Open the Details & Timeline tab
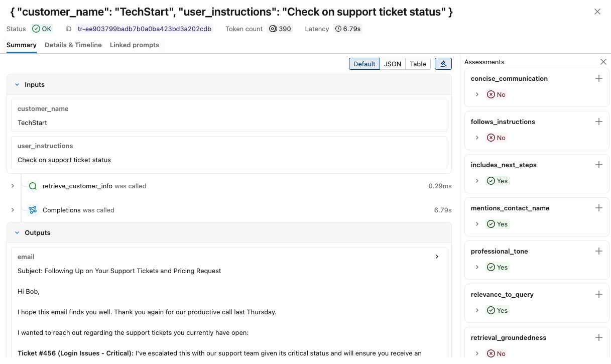This screenshot has width=611, height=364. pyautogui.click(x=73, y=45)
